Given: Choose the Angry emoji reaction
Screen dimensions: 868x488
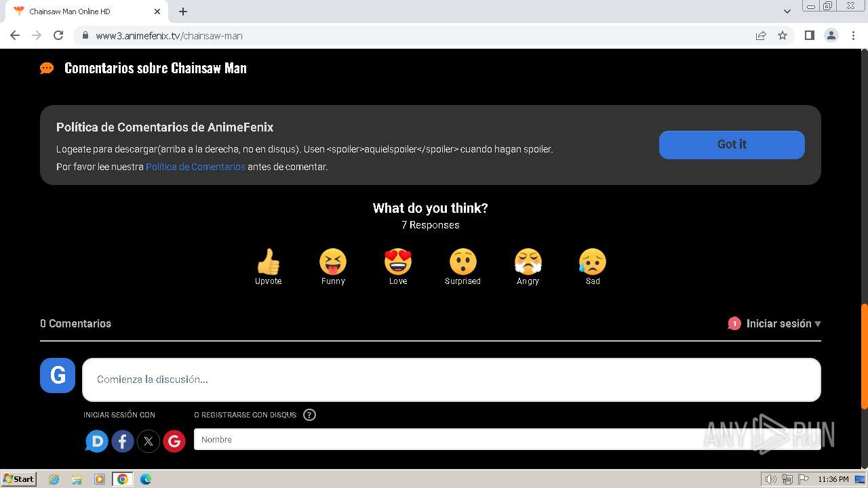Looking at the screenshot, I should pos(528,262).
